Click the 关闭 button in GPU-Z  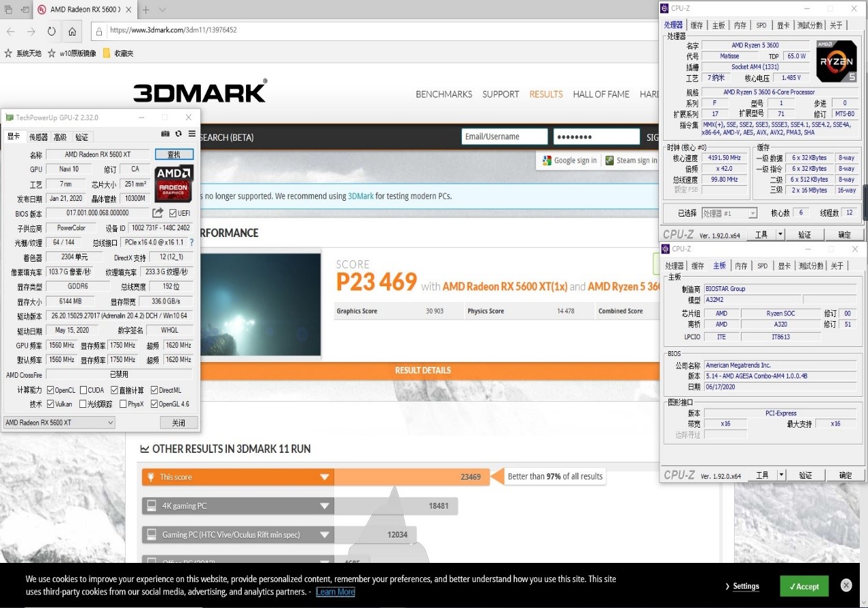tap(178, 423)
